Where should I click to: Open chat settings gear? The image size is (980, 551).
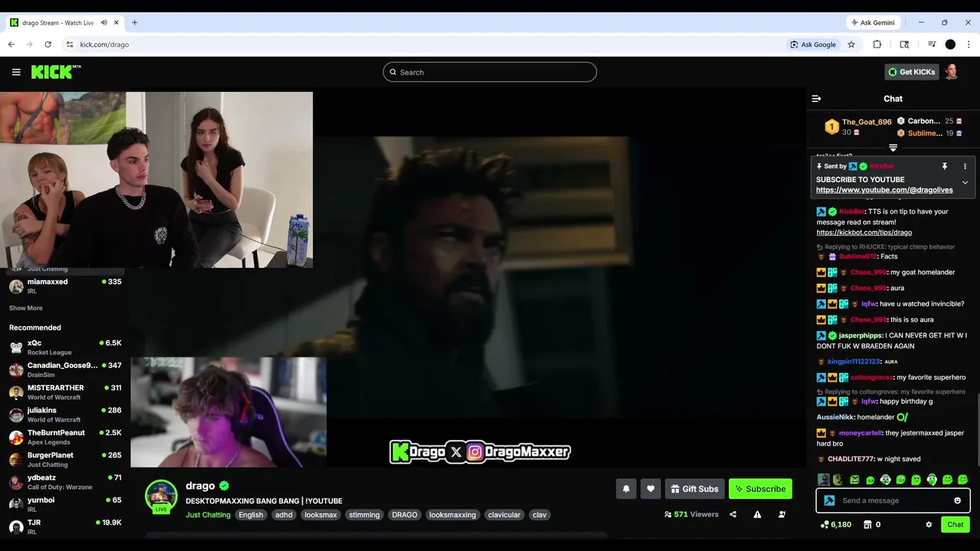(929, 525)
